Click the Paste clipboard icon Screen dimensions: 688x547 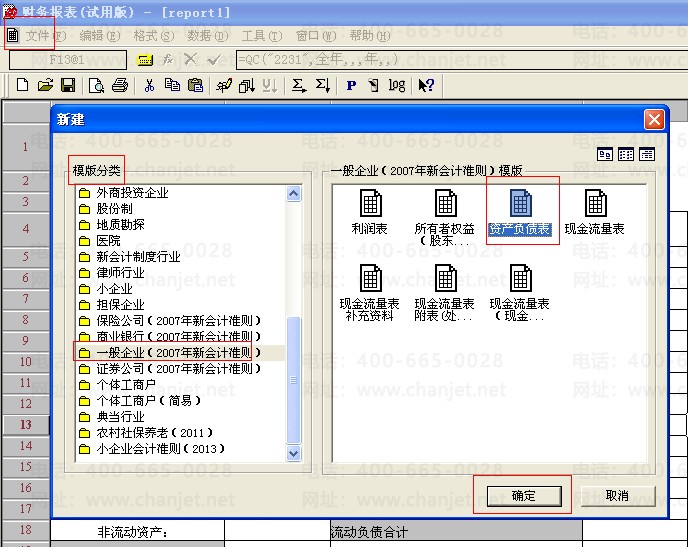(195, 85)
